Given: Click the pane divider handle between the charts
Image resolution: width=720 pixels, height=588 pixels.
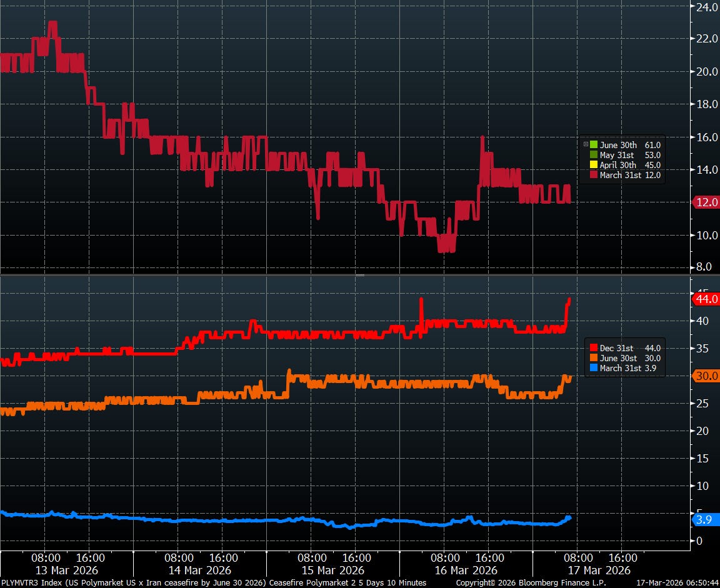Looking at the screenshot, I should click(x=360, y=275).
